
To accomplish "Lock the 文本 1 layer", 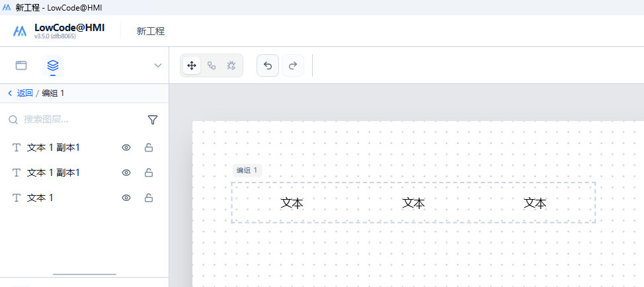I will (x=149, y=198).
